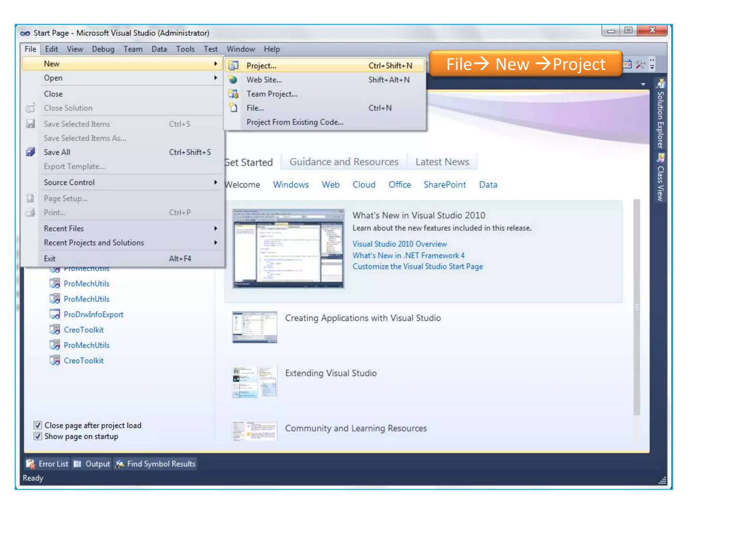Click the Team Project icon
This screenshot has height=560, width=747.
tap(233, 94)
